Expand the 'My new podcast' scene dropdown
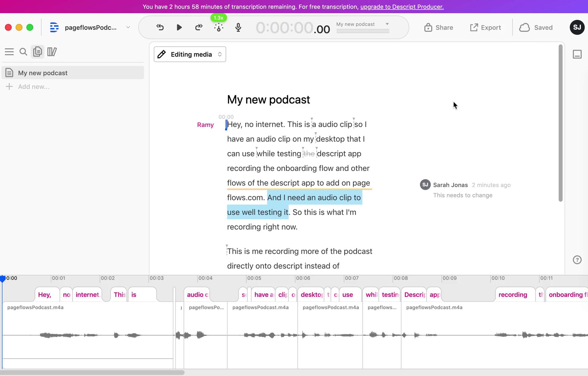Image resolution: width=588 pixels, height=376 pixels. 387,24
